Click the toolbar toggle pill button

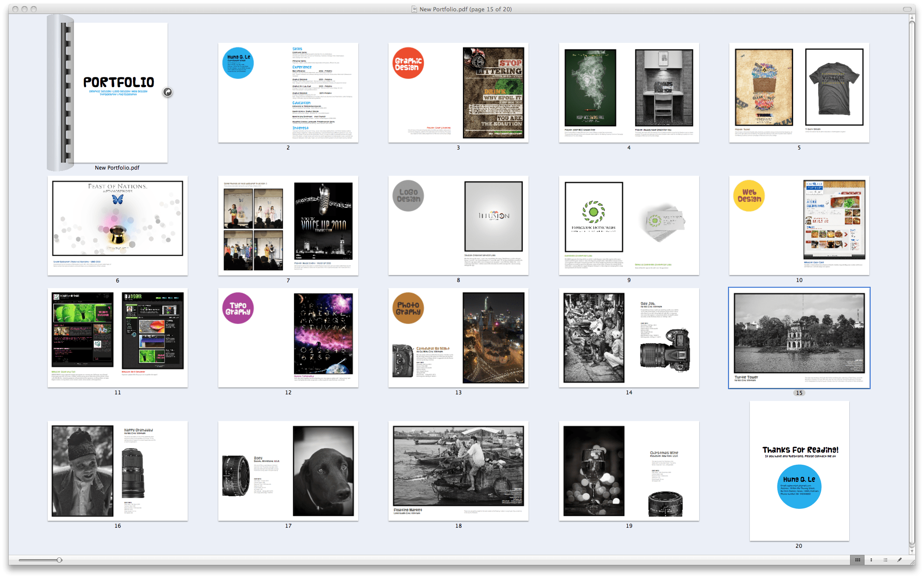(x=907, y=9)
